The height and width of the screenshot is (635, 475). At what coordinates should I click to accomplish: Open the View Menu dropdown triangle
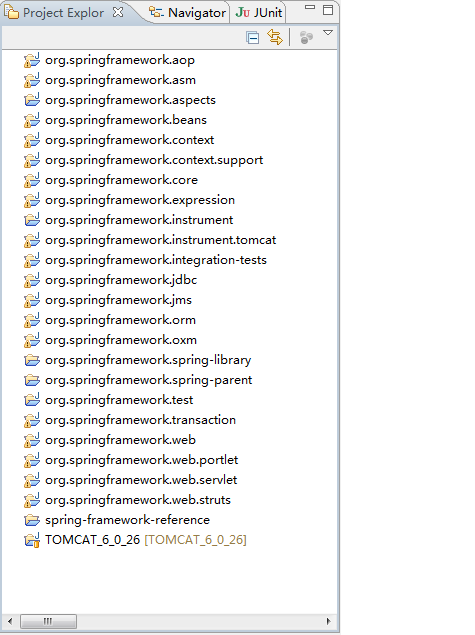328,33
